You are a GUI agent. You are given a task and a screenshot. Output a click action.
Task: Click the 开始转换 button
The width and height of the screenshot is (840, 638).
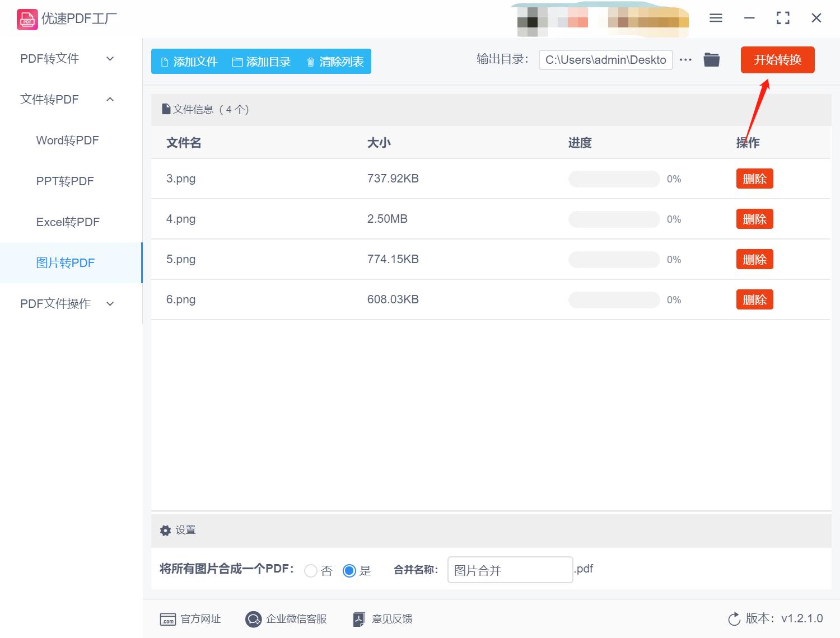click(x=777, y=60)
